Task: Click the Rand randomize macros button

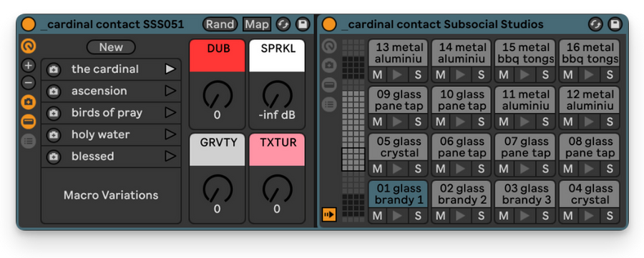Action: point(220,24)
